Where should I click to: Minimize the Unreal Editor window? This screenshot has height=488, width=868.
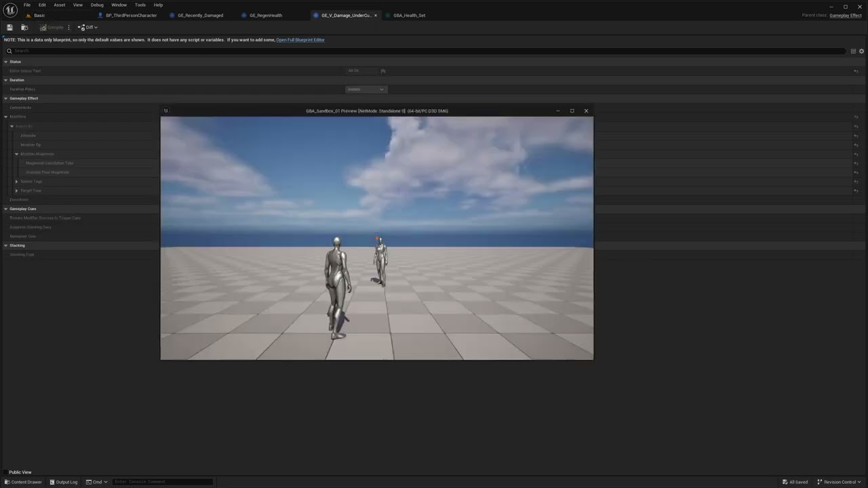tap(833, 6)
